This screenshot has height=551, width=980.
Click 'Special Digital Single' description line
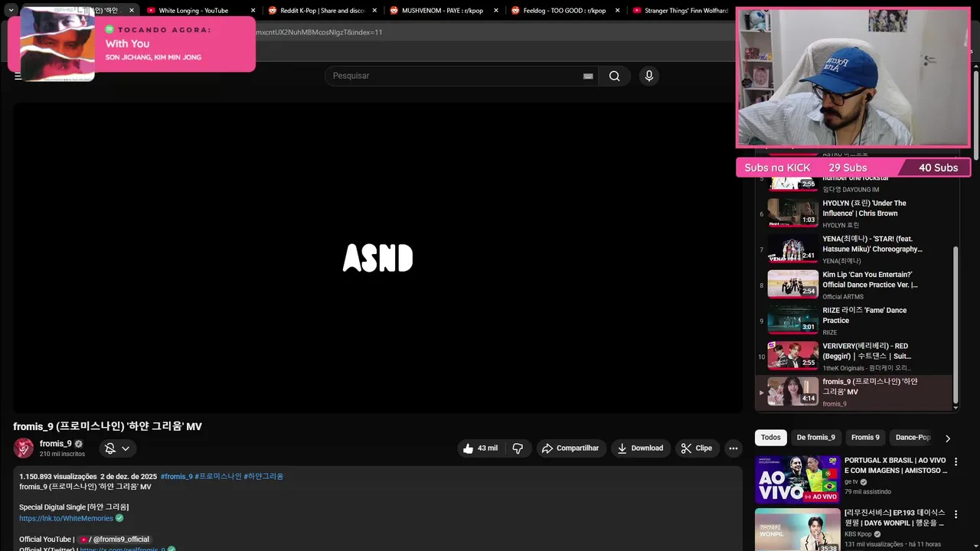pyautogui.click(x=73, y=507)
